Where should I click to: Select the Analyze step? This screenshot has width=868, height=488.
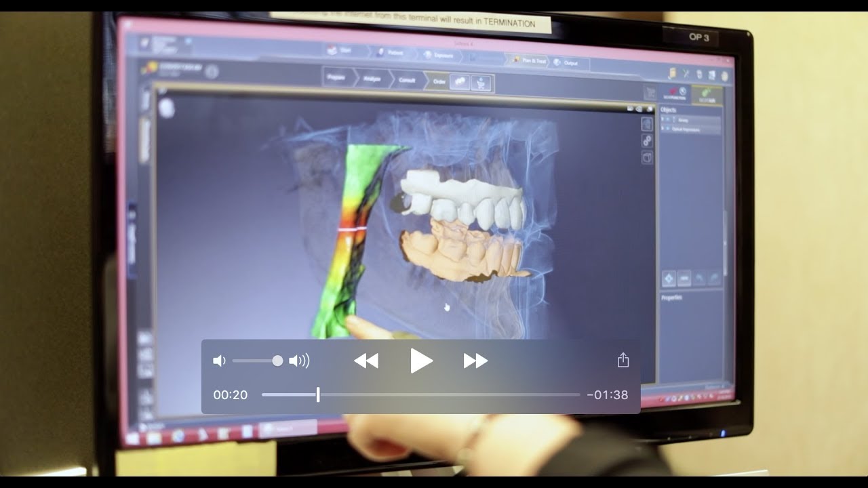click(373, 79)
